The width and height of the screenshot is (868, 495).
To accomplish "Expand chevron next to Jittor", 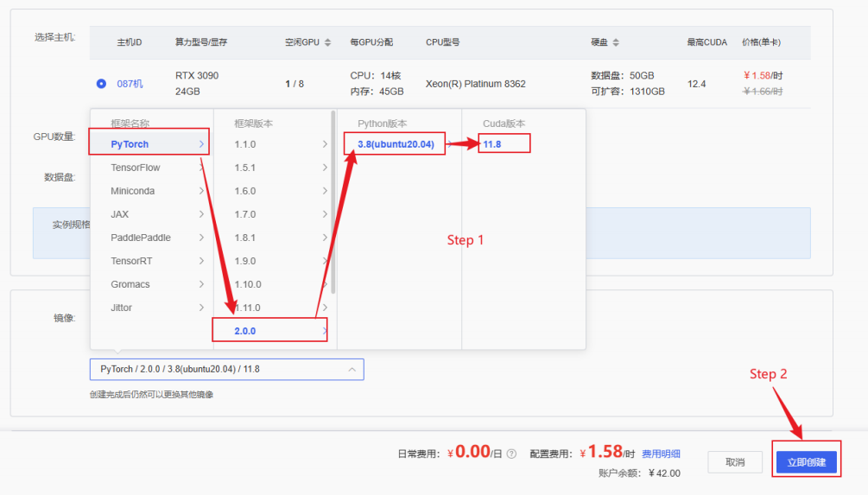I will pos(201,308).
